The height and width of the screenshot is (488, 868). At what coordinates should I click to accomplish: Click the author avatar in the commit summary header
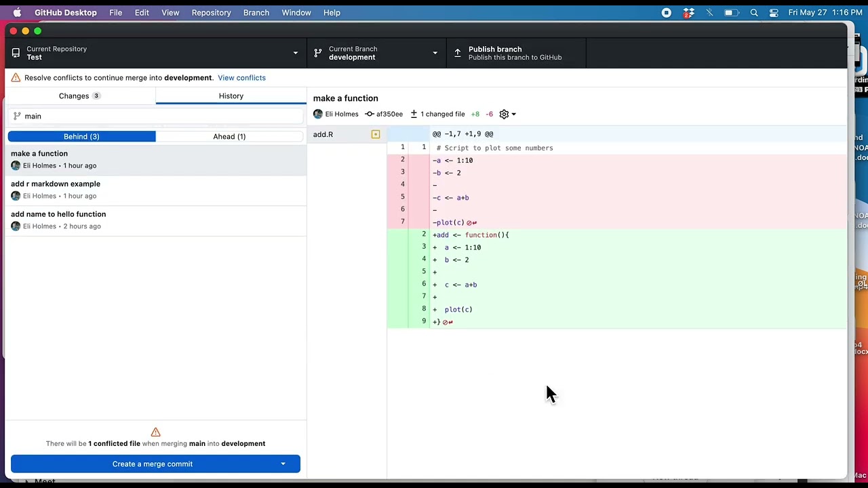click(x=318, y=114)
